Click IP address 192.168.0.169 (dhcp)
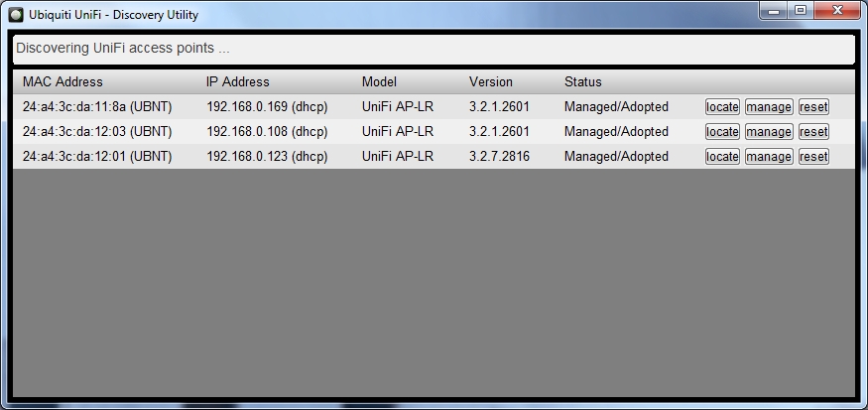Image resolution: width=868 pixels, height=410 pixels. pyautogui.click(x=267, y=107)
